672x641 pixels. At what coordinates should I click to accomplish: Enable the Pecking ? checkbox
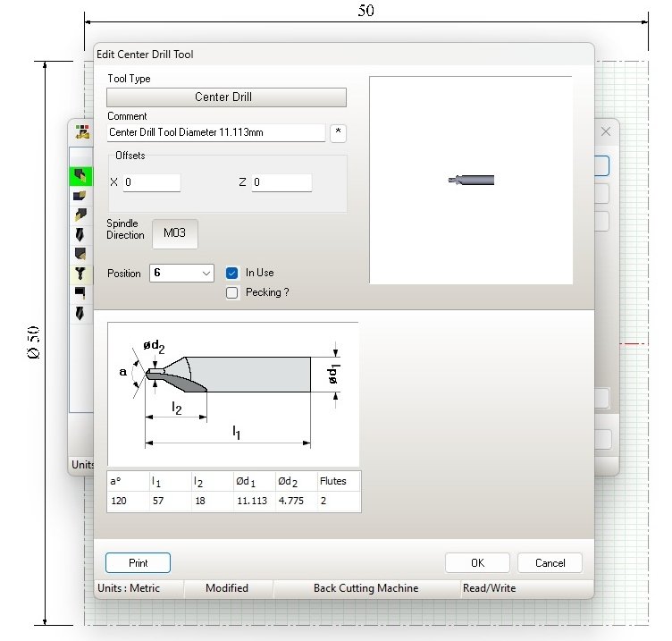coord(231,293)
